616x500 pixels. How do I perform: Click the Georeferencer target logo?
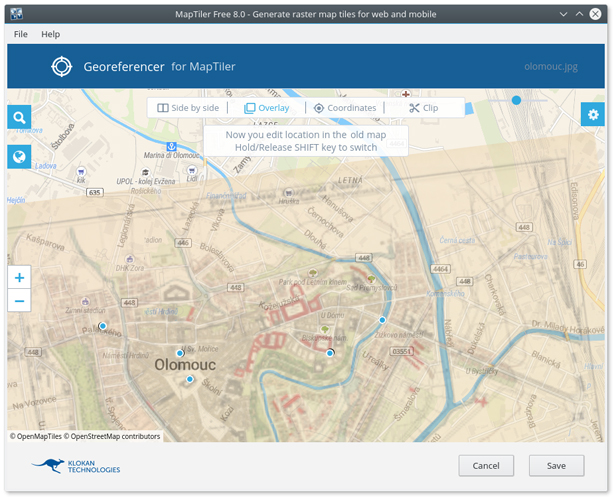62,67
